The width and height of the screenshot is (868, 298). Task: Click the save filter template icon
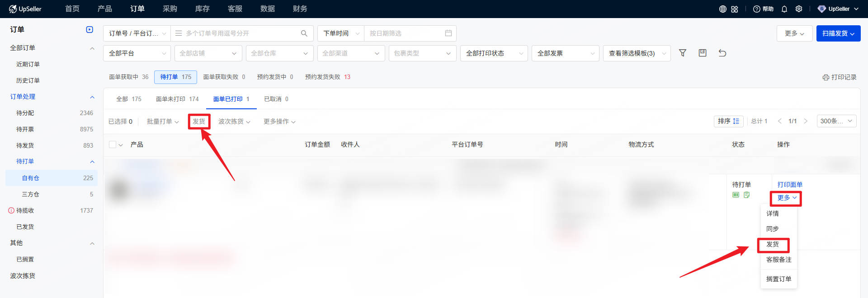click(x=703, y=53)
